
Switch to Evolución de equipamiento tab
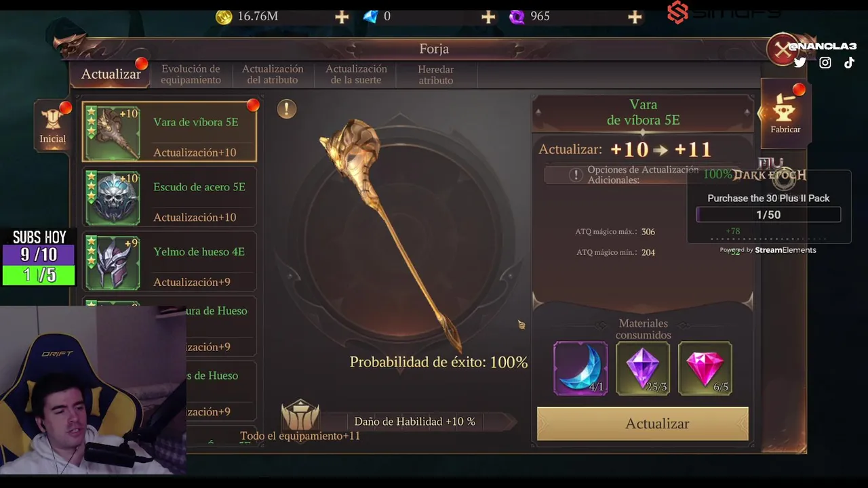click(191, 75)
